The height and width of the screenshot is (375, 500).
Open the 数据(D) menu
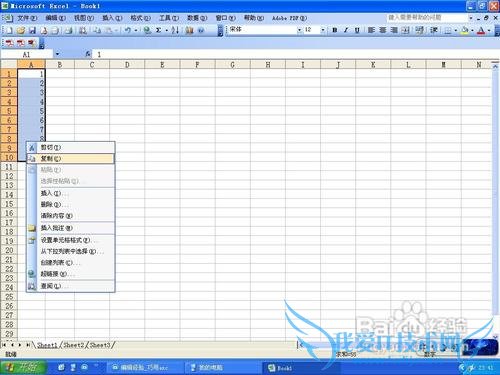click(x=197, y=18)
